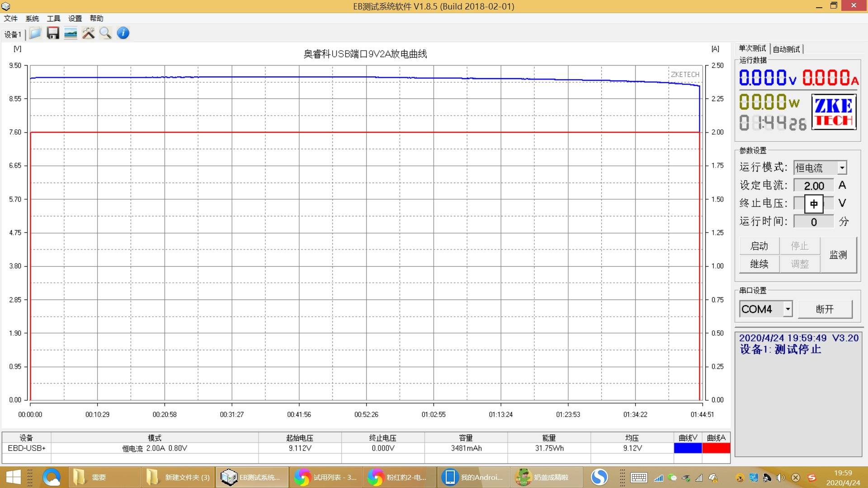
Task: Click the volume speaker tray icon
Action: (x=781, y=478)
